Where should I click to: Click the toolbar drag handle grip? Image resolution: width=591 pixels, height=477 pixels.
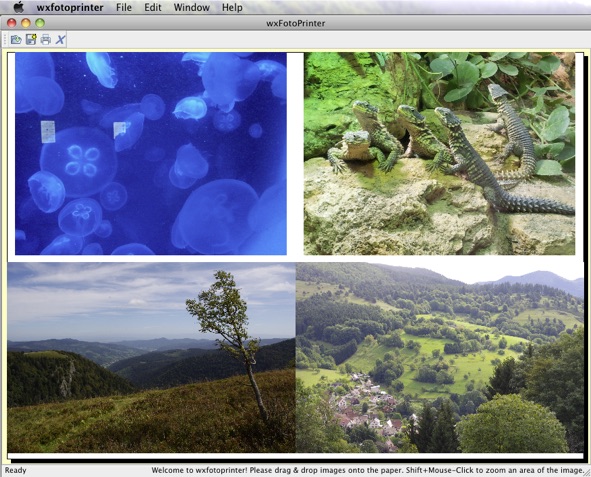coord(5,39)
